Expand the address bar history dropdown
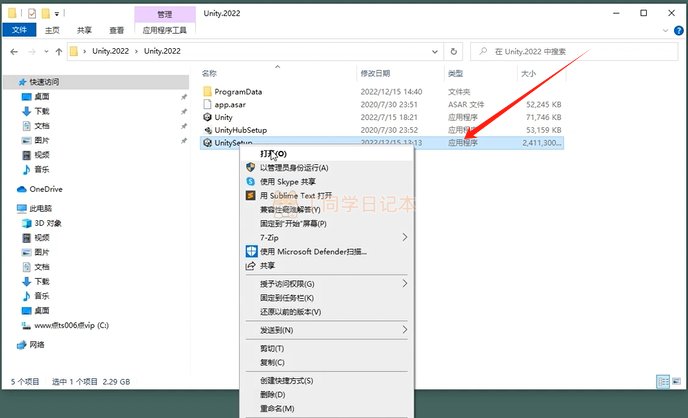688x418 pixels. click(434, 51)
